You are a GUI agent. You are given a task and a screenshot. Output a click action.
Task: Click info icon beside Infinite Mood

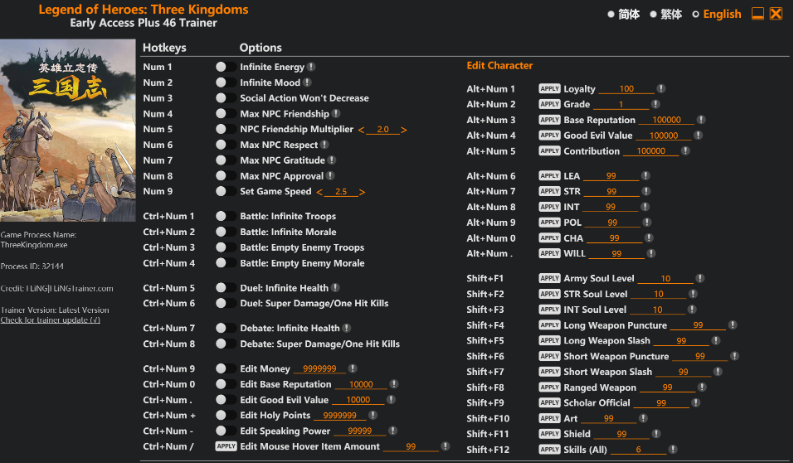pos(307,82)
